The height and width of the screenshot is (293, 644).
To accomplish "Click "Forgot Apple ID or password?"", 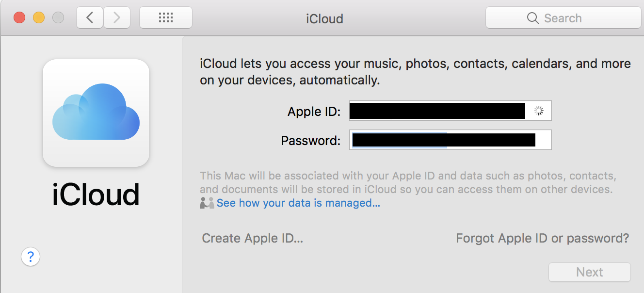I will (x=542, y=238).
